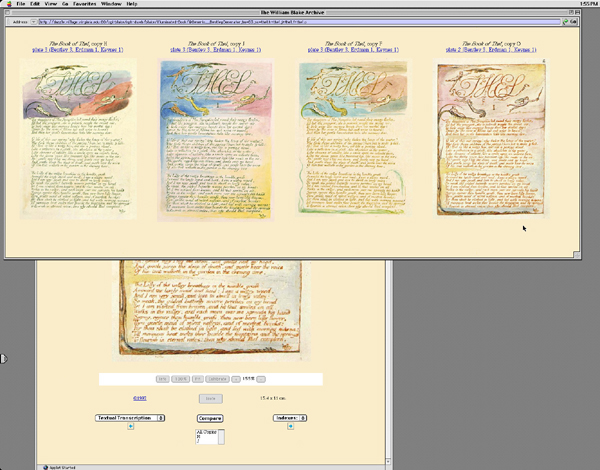Click the blue arrow under Textual Transcription

pyautogui.click(x=130, y=426)
